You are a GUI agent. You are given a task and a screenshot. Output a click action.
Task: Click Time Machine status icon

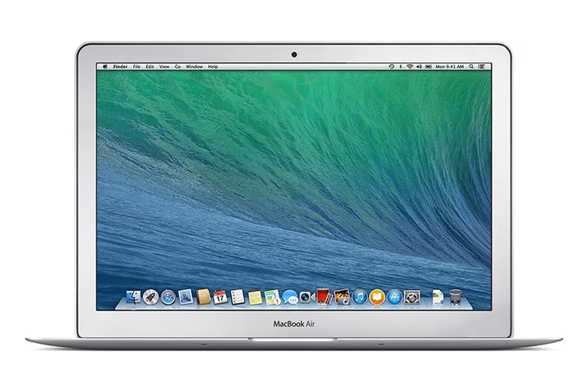391,66
